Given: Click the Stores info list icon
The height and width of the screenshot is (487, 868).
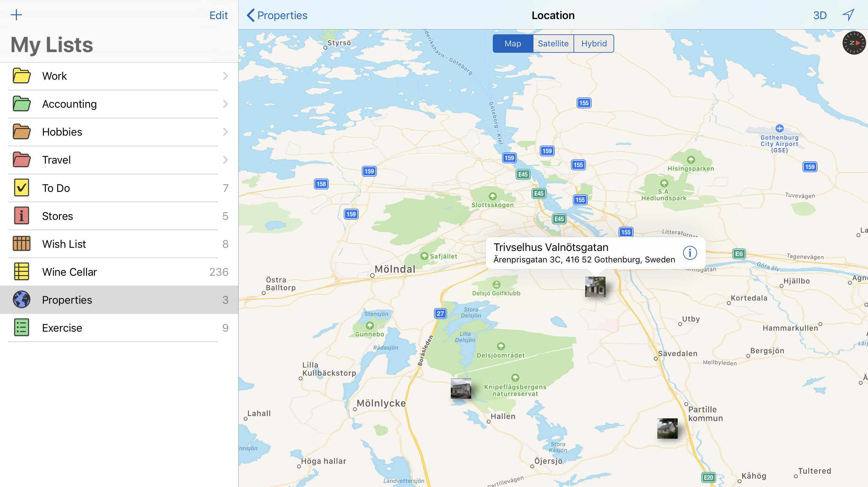Looking at the screenshot, I should pyautogui.click(x=22, y=216).
